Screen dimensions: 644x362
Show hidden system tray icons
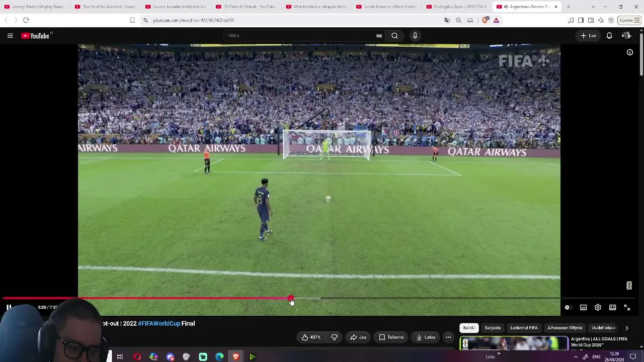point(576,357)
